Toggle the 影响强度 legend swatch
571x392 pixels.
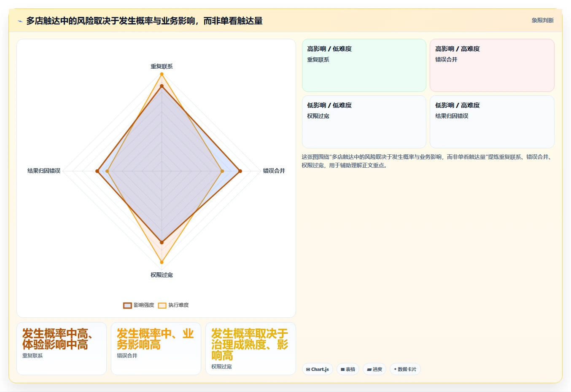coord(127,305)
